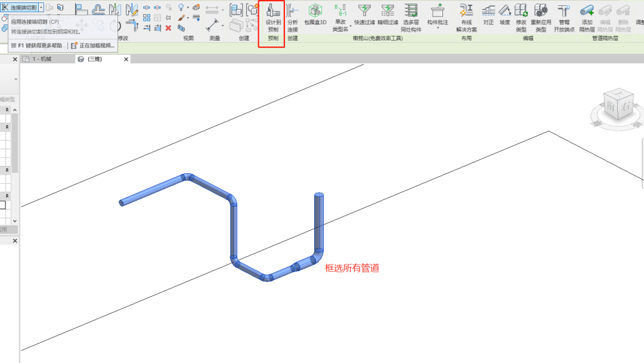Click the ViewCube 前 front face
Image resolution: width=644 pixels, height=363 pixels.
611,106
